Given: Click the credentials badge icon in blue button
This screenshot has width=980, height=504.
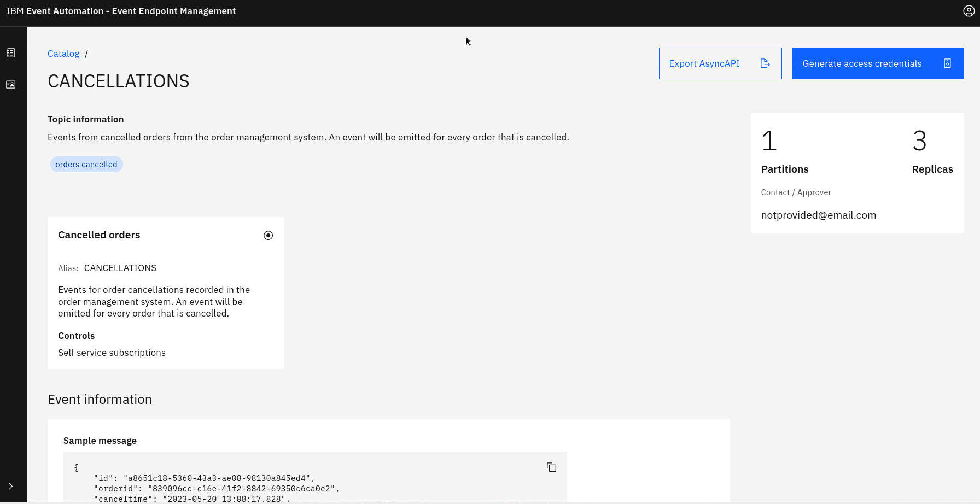Looking at the screenshot, I should click(x=947, y=63).
